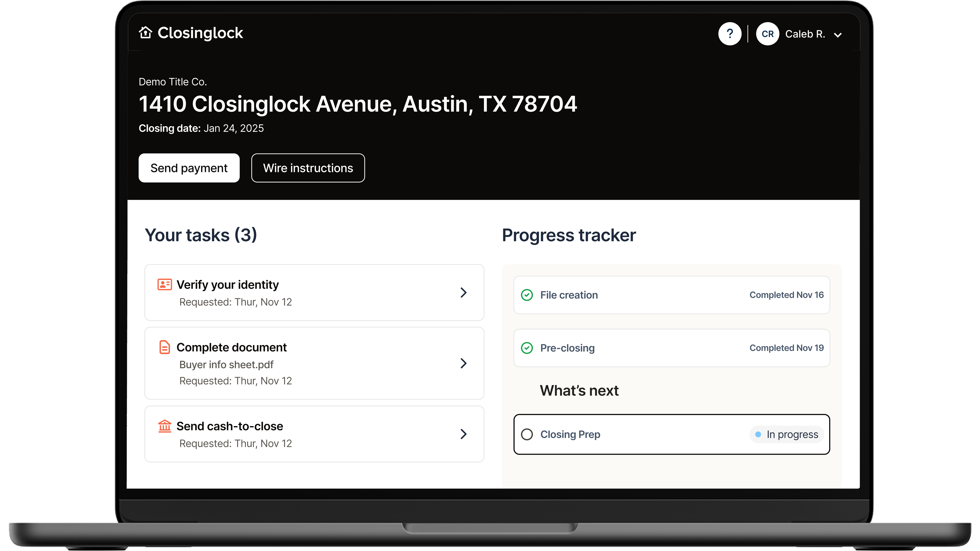This screenshot has width=980, height=551.
Task: Click the ID card icon on Verify identity
Action: click(164, 284)
